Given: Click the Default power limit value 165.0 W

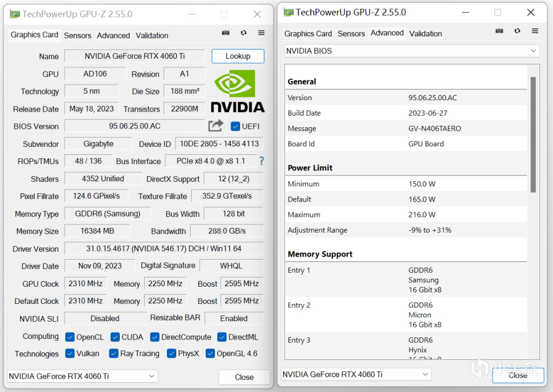Looking at the screenshot, I should click(422, 200).
